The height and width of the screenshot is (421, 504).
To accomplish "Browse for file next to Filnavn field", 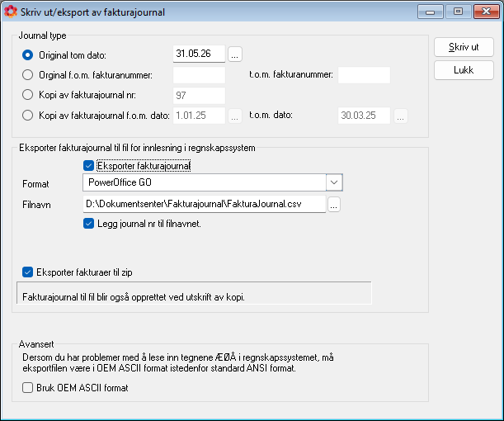I will [x=334, y=204].
